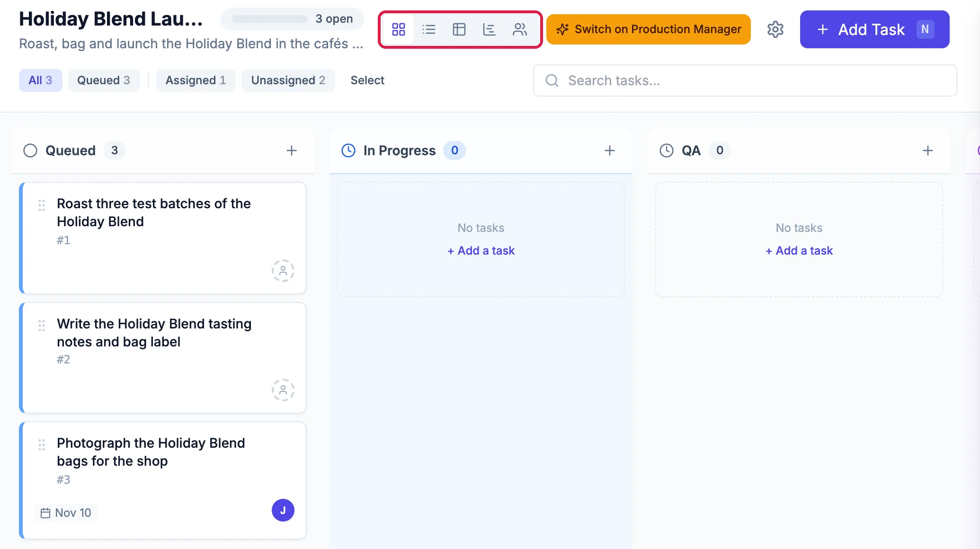Switch to board grid view icon

point(399,29)
